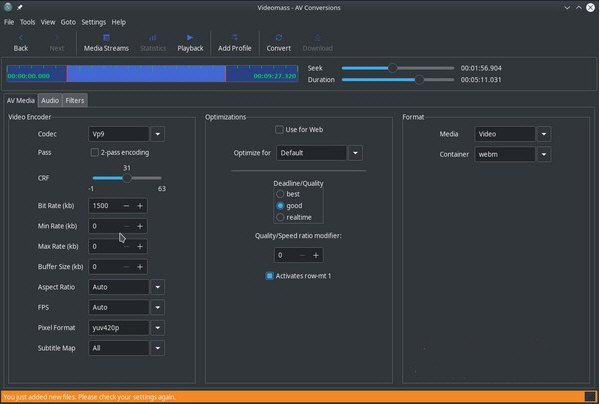This screenshot has width=600, height=404.
Task: Open the Pixel Format dropdown
Action: 158,328
